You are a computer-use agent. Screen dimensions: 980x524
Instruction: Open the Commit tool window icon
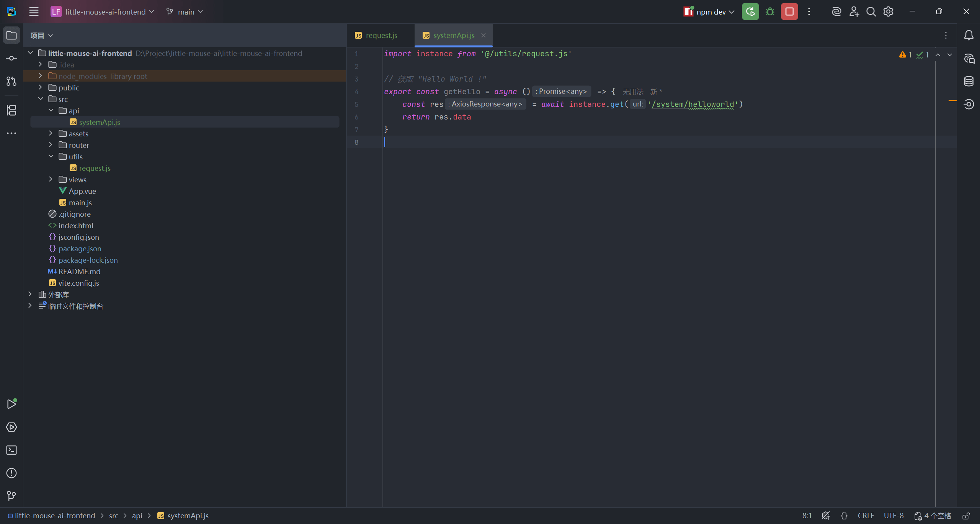click(x=11, y=58)
